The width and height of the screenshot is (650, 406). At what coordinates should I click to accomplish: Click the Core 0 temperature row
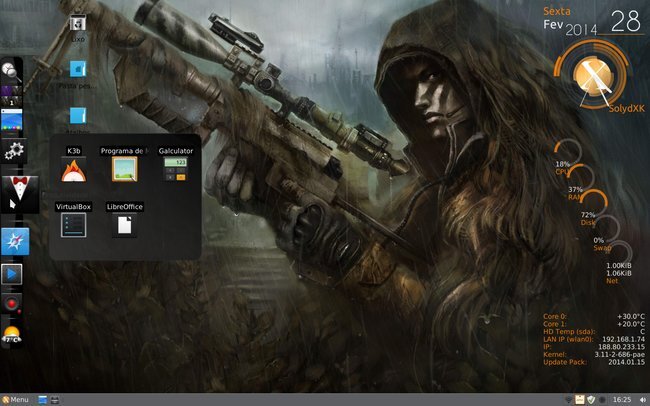click(x=594, y=316)
